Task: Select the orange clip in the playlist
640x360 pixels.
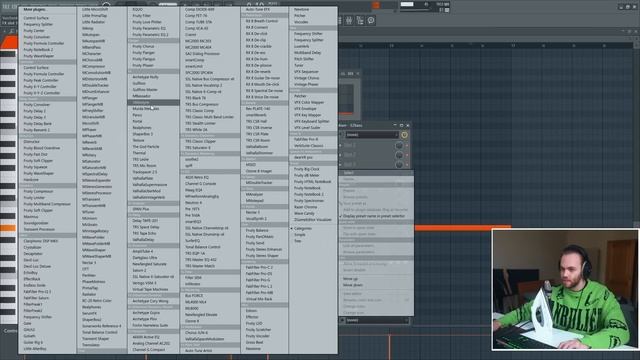Action: (462, 228)
